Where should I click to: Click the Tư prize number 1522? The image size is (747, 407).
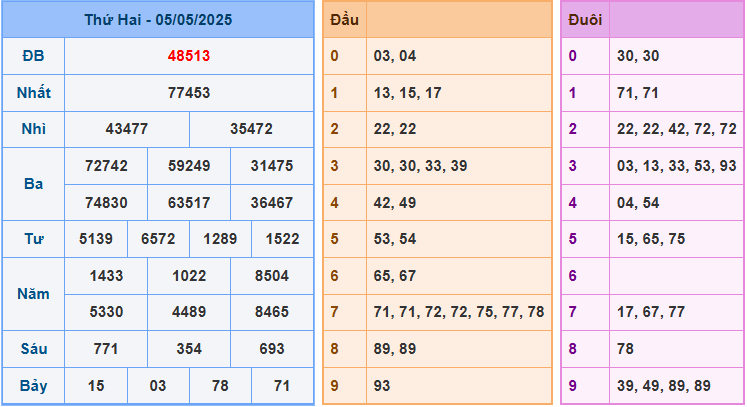pos(283,239)
